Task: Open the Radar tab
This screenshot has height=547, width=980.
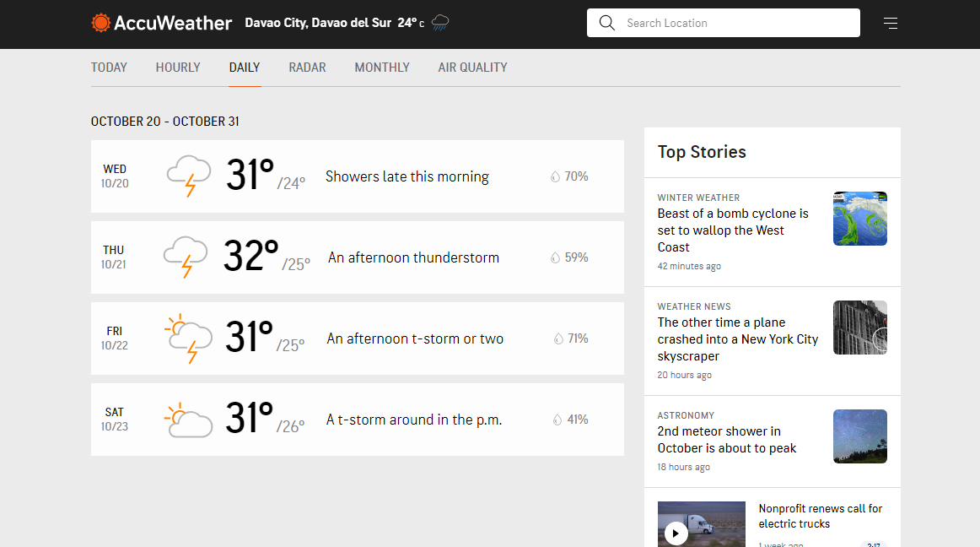Action: (x=307, y=68)
